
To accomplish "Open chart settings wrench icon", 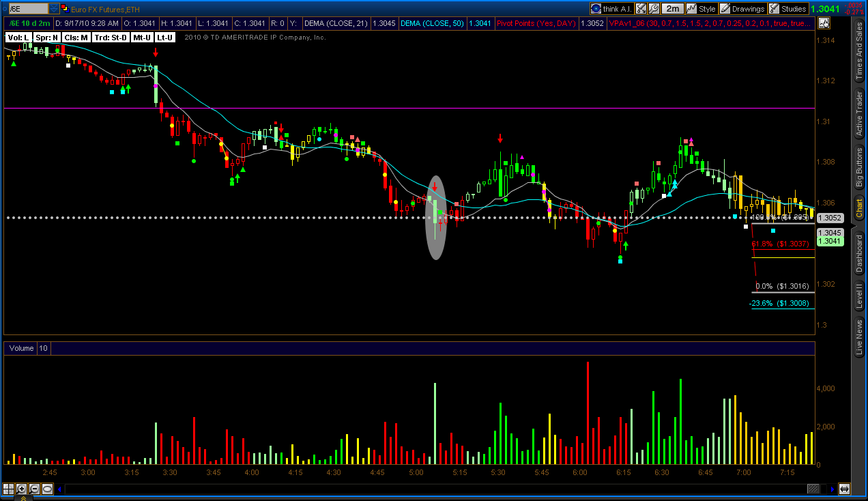I will tap(654, 9).
